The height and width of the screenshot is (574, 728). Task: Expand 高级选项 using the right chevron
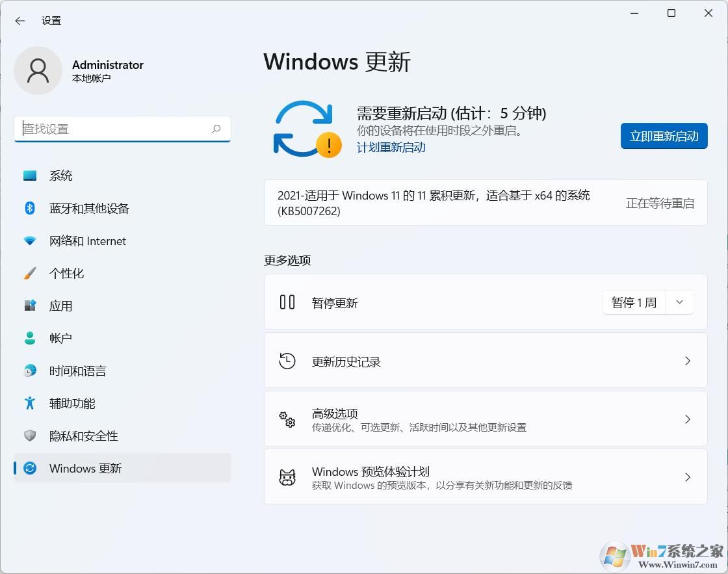[x=688, y=419]
